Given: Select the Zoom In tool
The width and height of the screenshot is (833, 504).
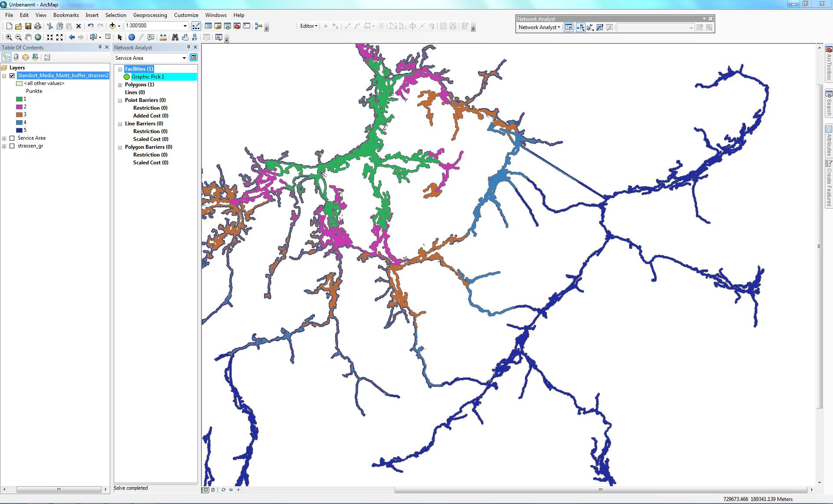Looking at the screenshot, I should click(x=9, y=37).
